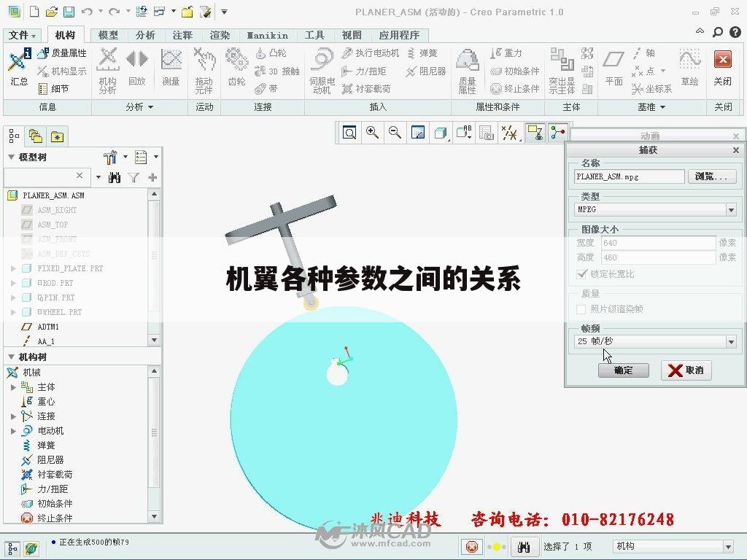Insert an 执行电动机 force motor
Screen dimensions: 747x560
click(x=370, y=52)
